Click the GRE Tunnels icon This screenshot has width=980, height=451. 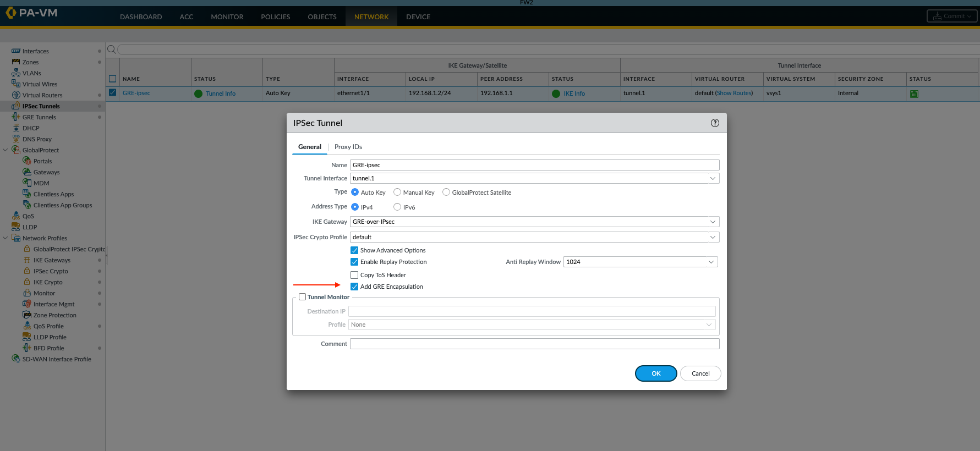[x=16, y=117]
